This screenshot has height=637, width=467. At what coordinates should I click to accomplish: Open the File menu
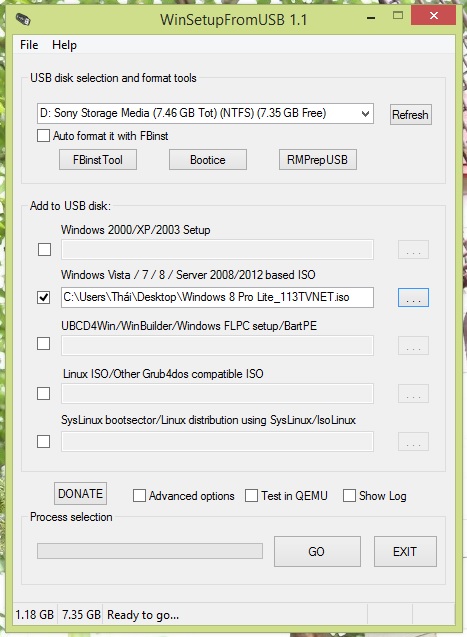point(29,45)
